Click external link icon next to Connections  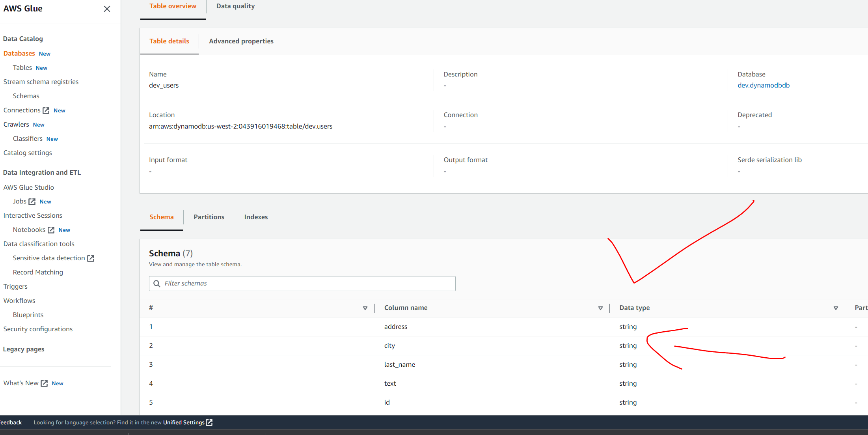[x=46, y=110]
